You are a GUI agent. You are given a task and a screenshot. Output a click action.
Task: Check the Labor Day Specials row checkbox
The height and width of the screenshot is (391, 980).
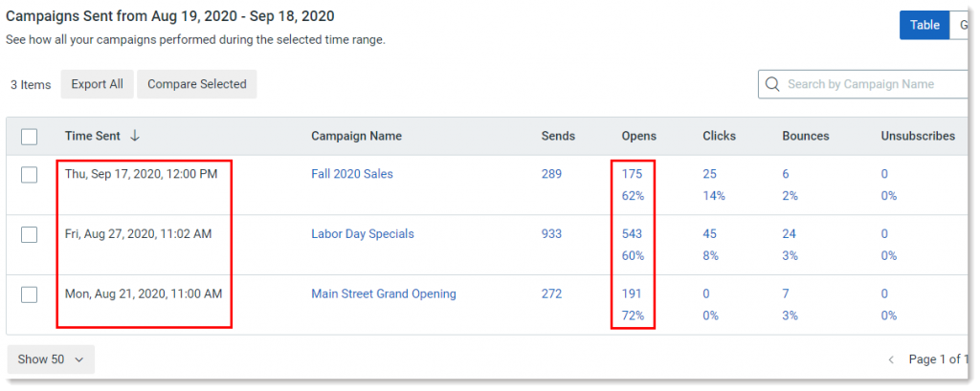pyautogui.click(x=29, y=235)
